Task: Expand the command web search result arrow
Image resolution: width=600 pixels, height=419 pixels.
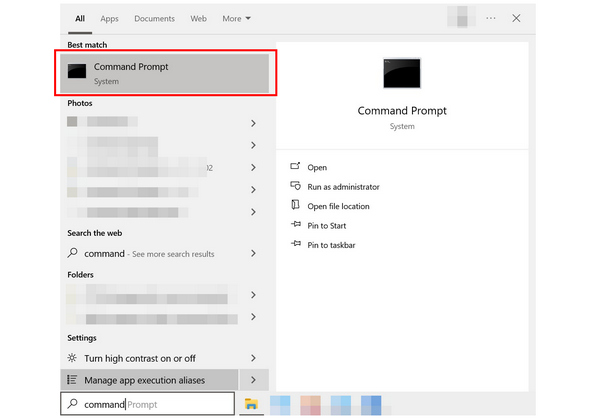Action: 253,254
